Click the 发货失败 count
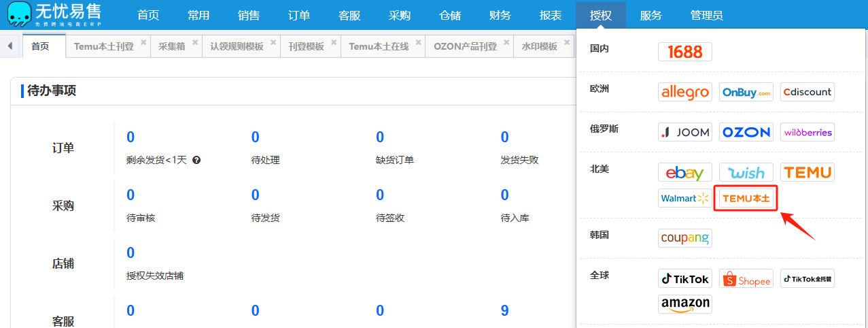This screenshot has height=328, width=868. (505, 137)
